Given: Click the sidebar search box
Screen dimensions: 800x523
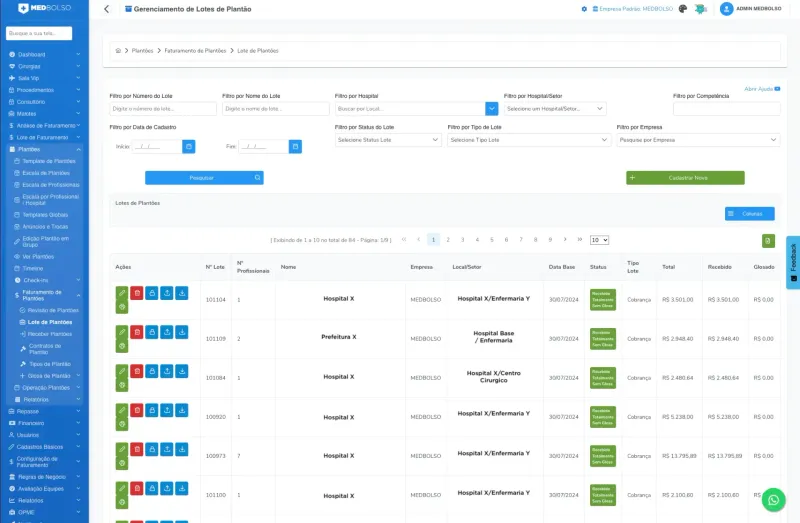Looking at the screenshot, I should click(39, 33).
